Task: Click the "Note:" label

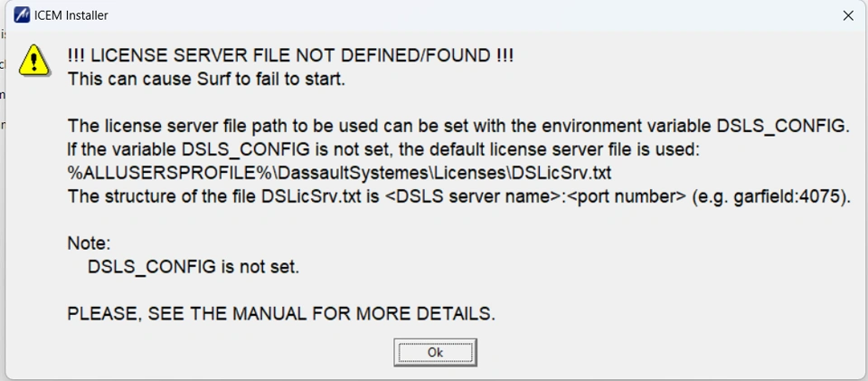Action: click(88, 243)
